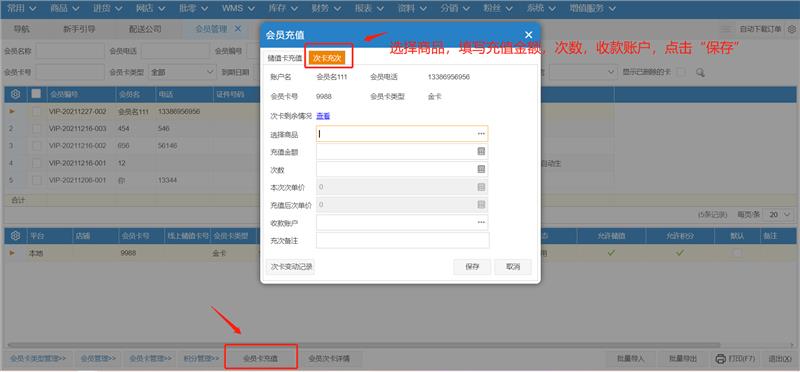Open member table settings gear icon

pos(15,94)
